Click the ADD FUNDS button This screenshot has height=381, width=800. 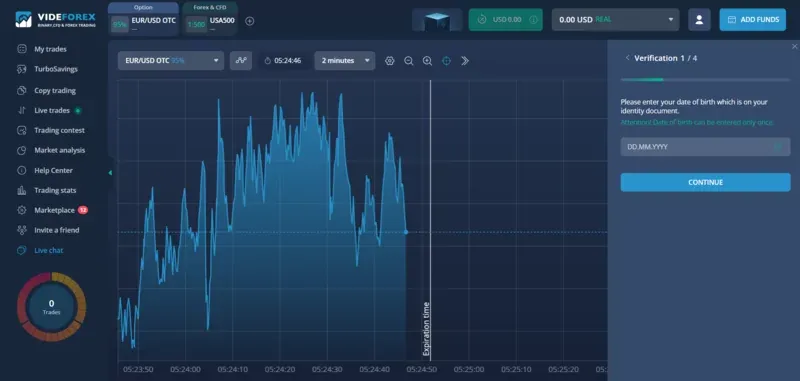coord(753,19)
